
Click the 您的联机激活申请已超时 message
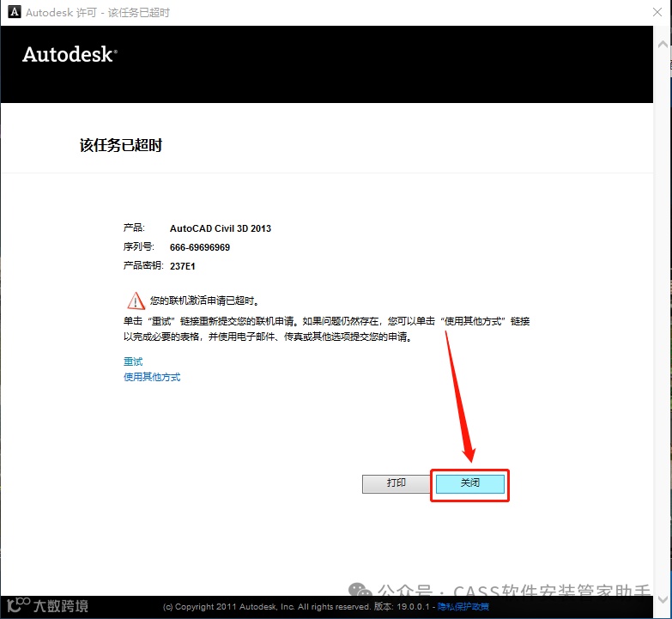pos(204,300)
